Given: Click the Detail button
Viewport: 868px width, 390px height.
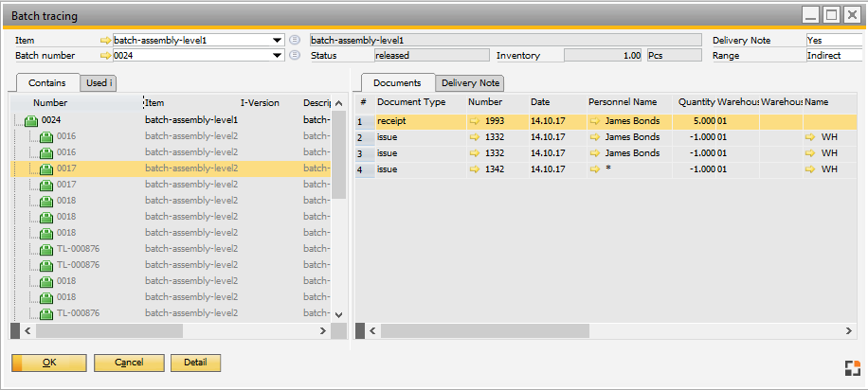Looking at the screenshot, I should [x=195, y=363].
